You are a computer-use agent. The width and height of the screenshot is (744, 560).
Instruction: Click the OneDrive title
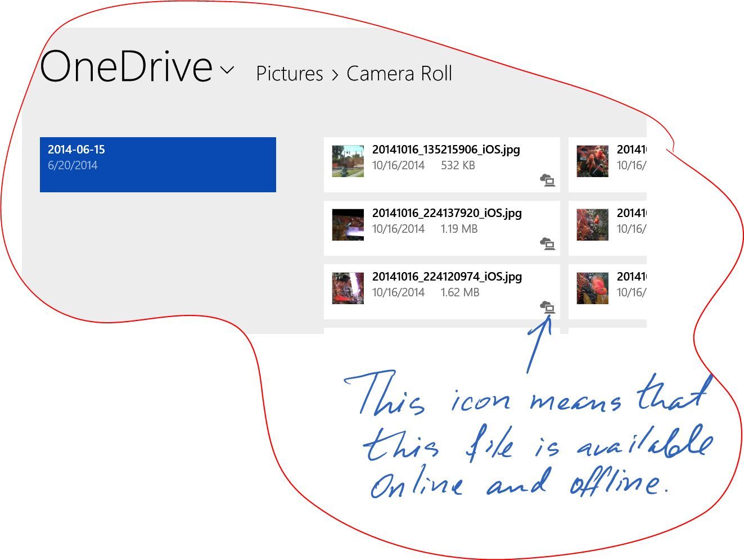click(x=126, y=66)
